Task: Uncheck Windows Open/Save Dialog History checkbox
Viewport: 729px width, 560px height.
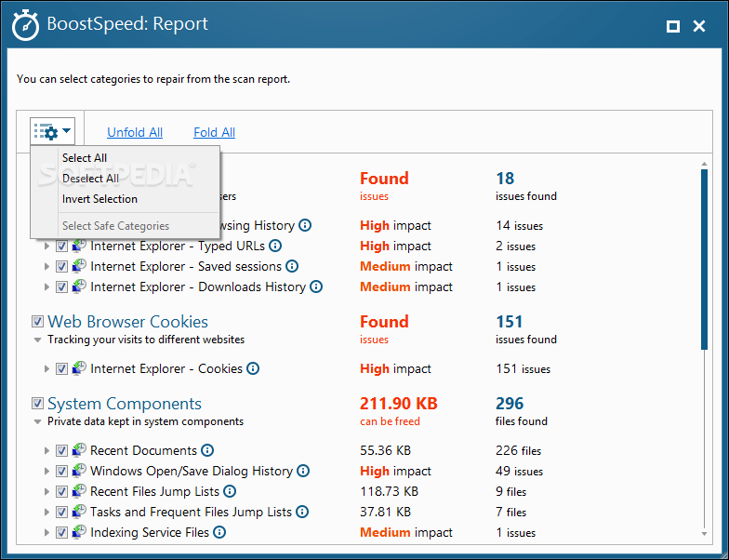Action: pyautogui.click(x=61, y=471)
